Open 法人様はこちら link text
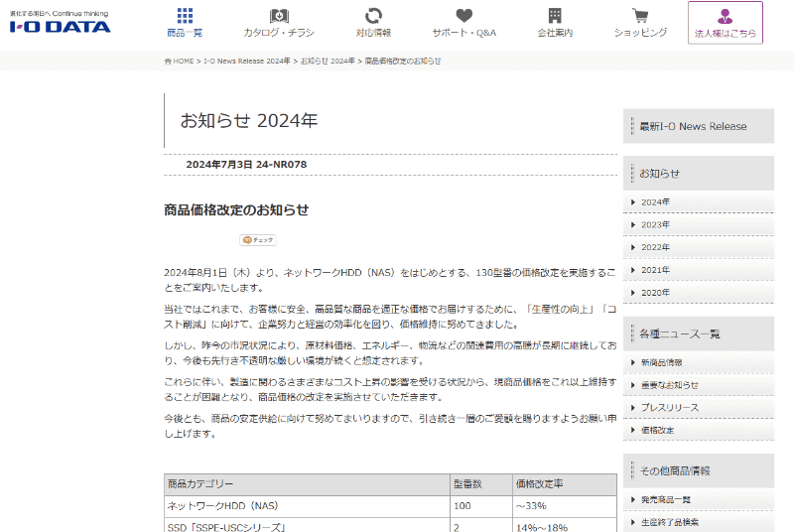This screenshot has width=794, height=532. pos(726,34)
